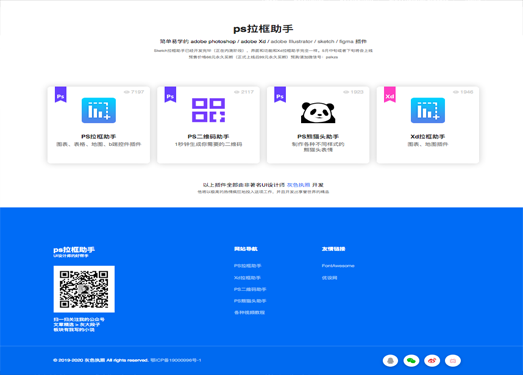Screen dimensions: 523x375
Task: Open the FontAwesome link under 友情链接
Action: pos(338,266)
